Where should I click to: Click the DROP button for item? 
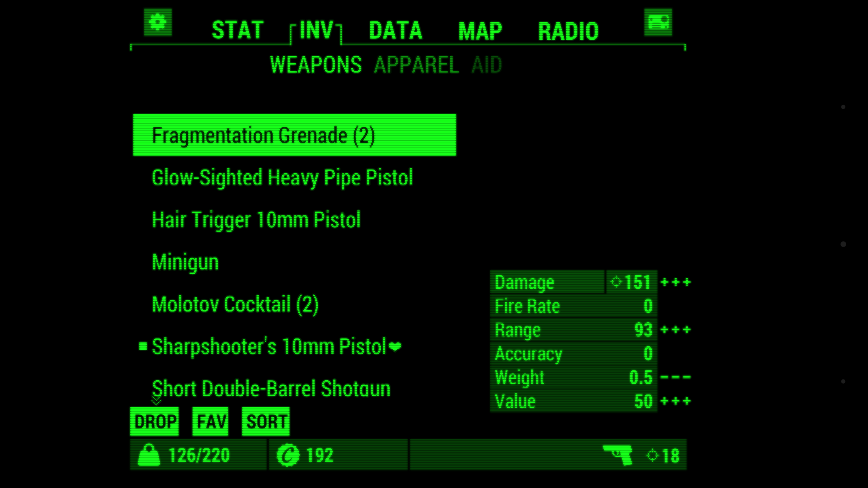click(x=155, y=421)
